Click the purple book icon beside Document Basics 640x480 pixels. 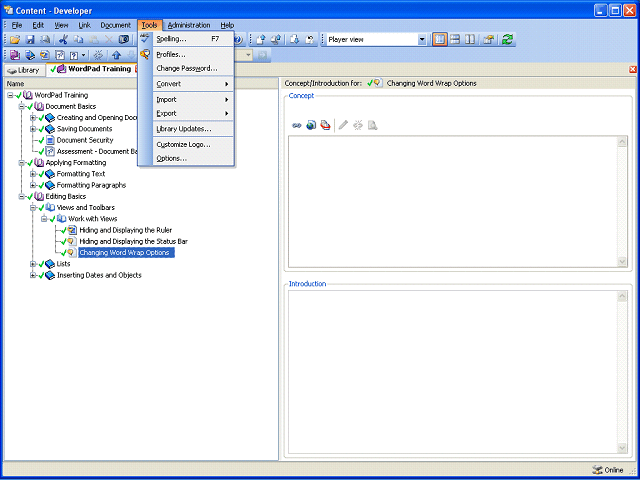click(x=40, y=107)
